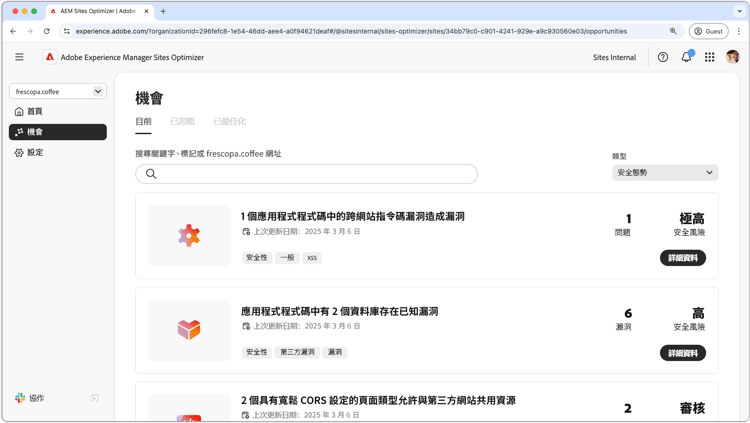Viewport: 750px width, 423px height.
Task: Open the frescopa.coffee site dropdown
Action: pos(58,91)
